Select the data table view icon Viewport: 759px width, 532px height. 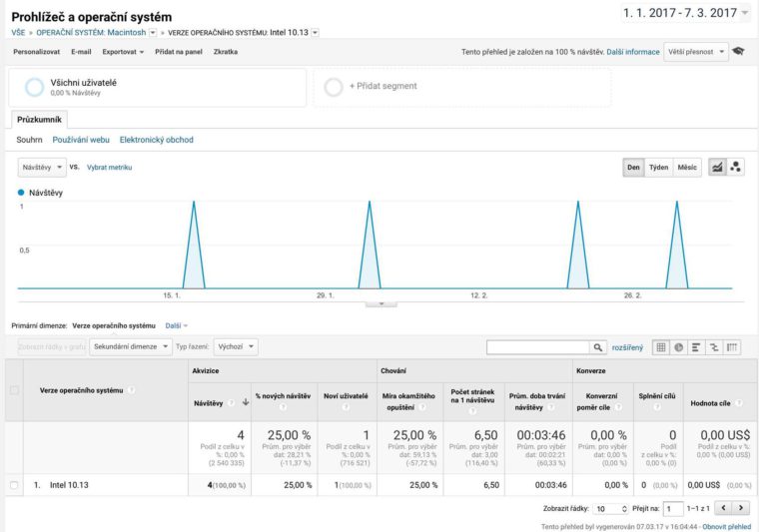click(x=660, y=347)
